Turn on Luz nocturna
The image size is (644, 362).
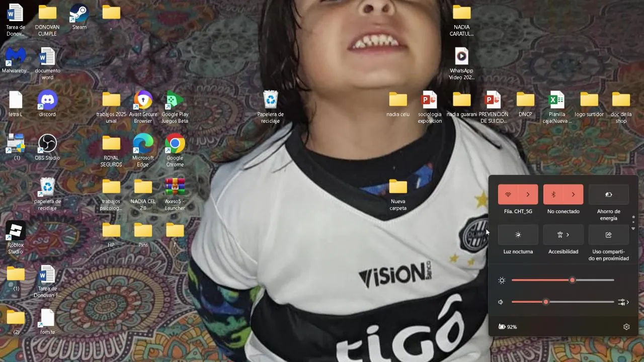(x=518, y=235)
